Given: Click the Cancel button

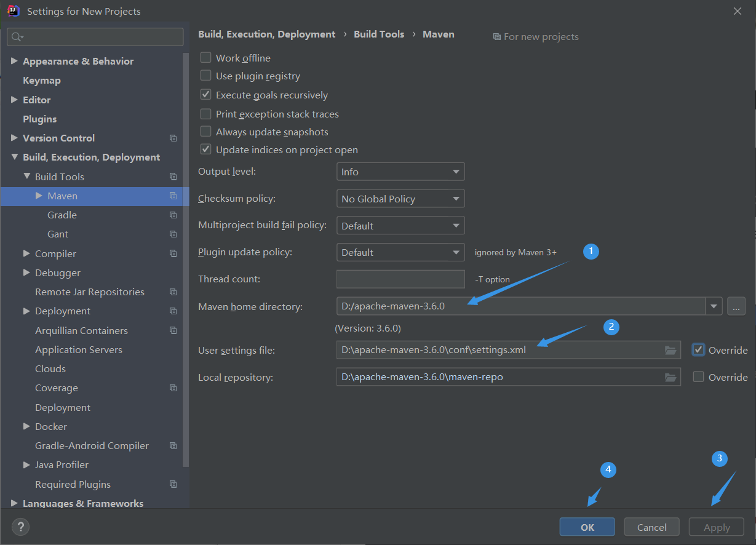Looking at the screenshot, I should pyautogui.click(x=652, y=527).
